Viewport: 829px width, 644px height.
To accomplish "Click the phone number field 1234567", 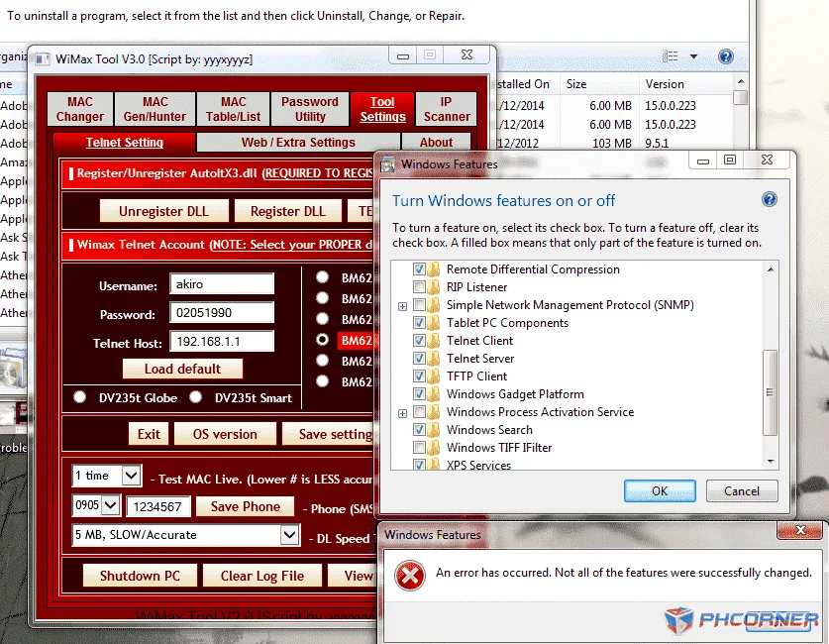I will pos(158,506).
